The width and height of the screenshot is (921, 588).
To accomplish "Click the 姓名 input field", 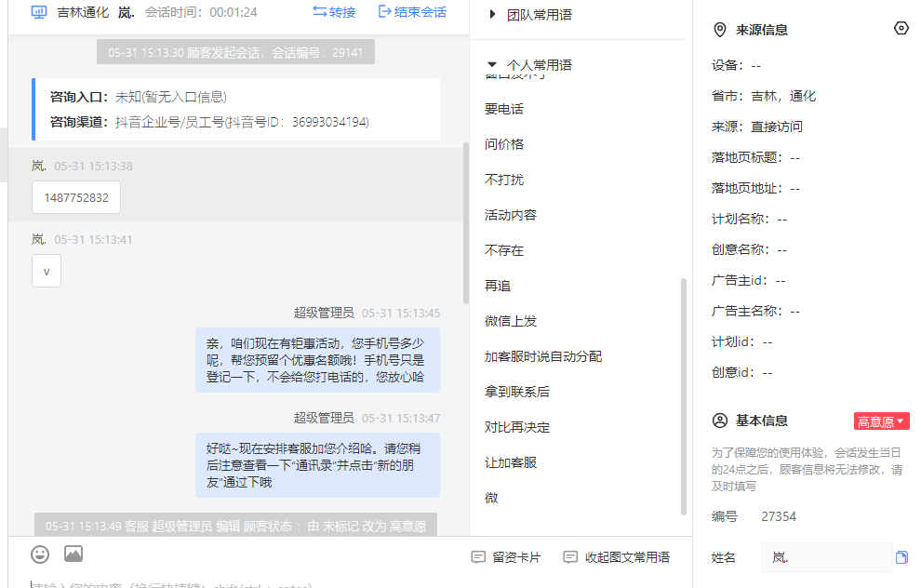I will click(826, 557).
